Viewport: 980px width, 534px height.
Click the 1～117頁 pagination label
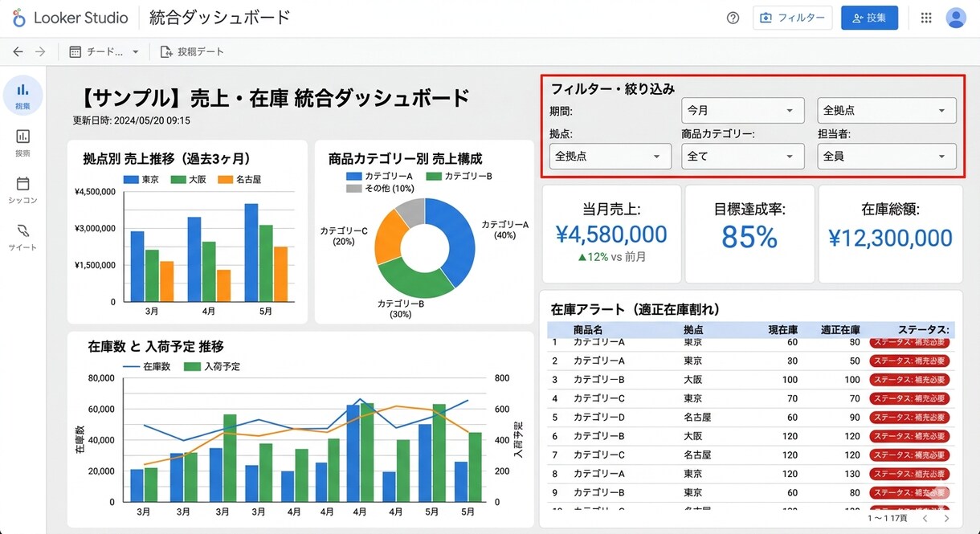point(887,520)
